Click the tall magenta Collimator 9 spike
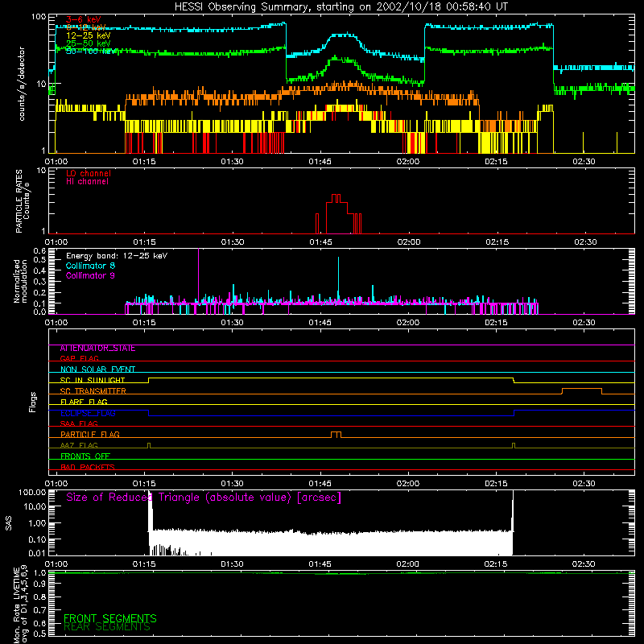 [199, 275]
